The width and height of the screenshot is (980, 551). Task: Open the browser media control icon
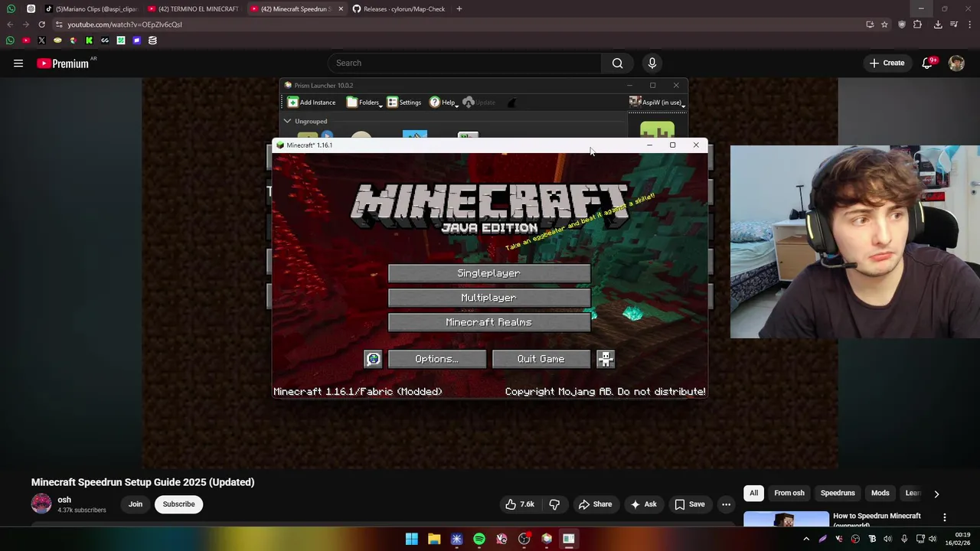[x=954, y=24]
